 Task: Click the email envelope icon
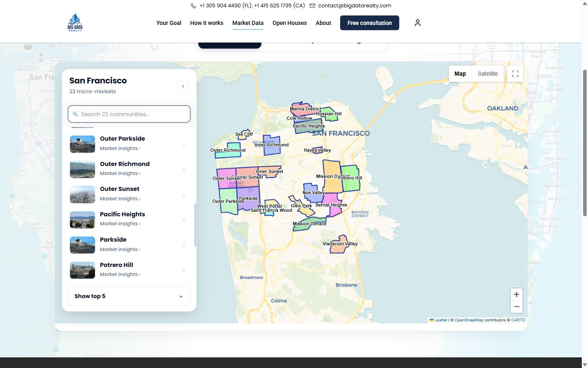point(312,6)
